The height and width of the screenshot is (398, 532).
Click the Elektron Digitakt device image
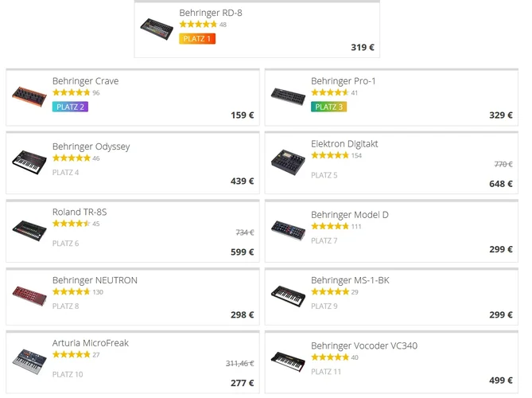pos(287,162)
